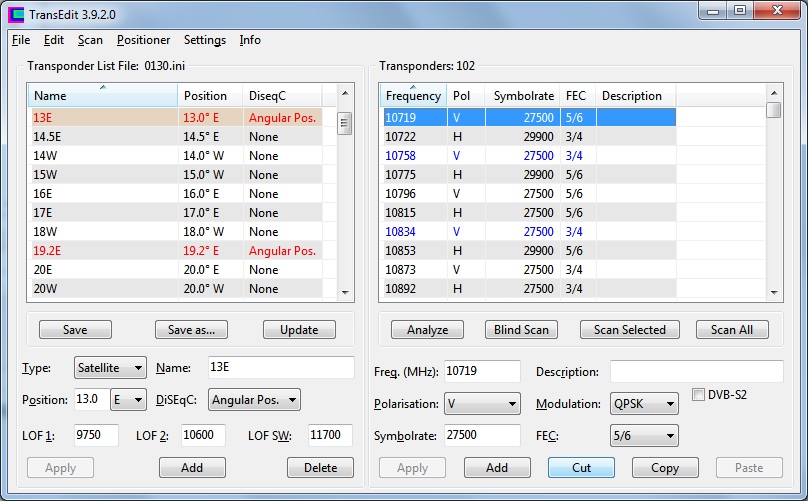Open the DiSEqC Angular Pos. dropdown

pos(254,400)
